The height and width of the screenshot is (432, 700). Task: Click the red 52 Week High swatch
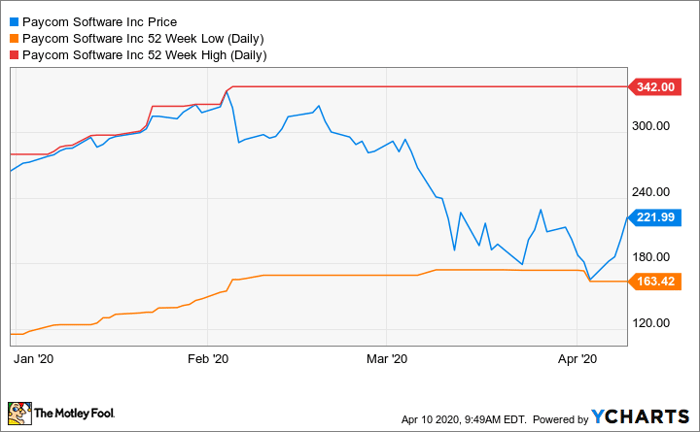[x=11, y=55]
